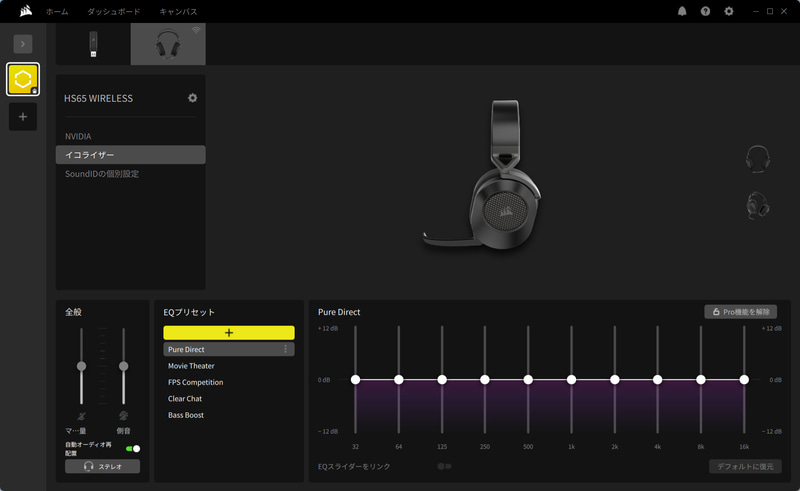
Task: Select the yellow hexagon profile icon
Action: click(x=23, y=79)
